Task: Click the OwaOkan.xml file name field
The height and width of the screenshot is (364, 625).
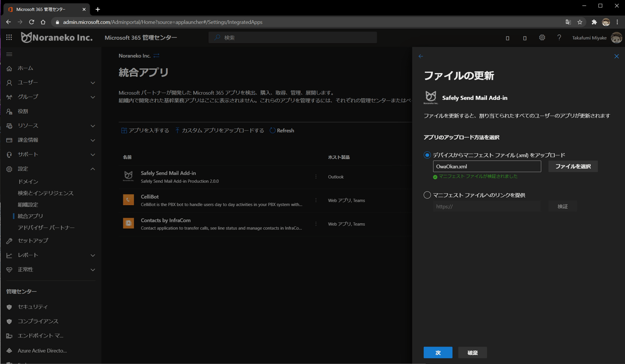Action: (487, 166)
